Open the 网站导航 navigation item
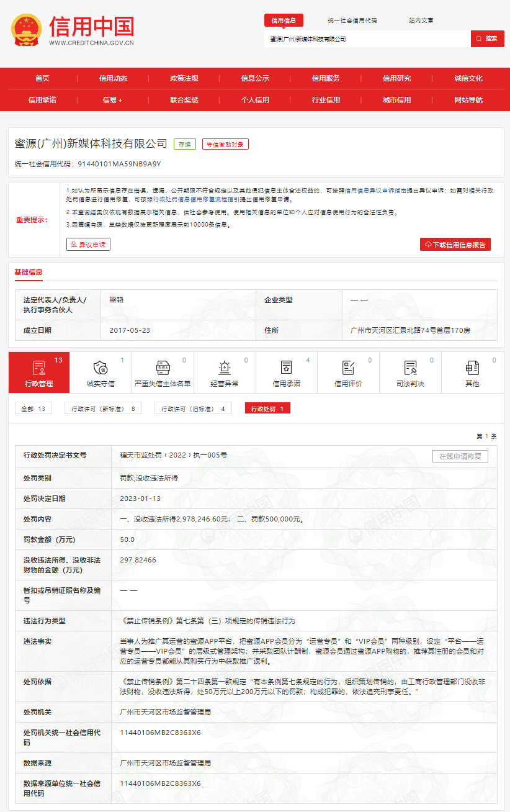 [x=468, y=99]
